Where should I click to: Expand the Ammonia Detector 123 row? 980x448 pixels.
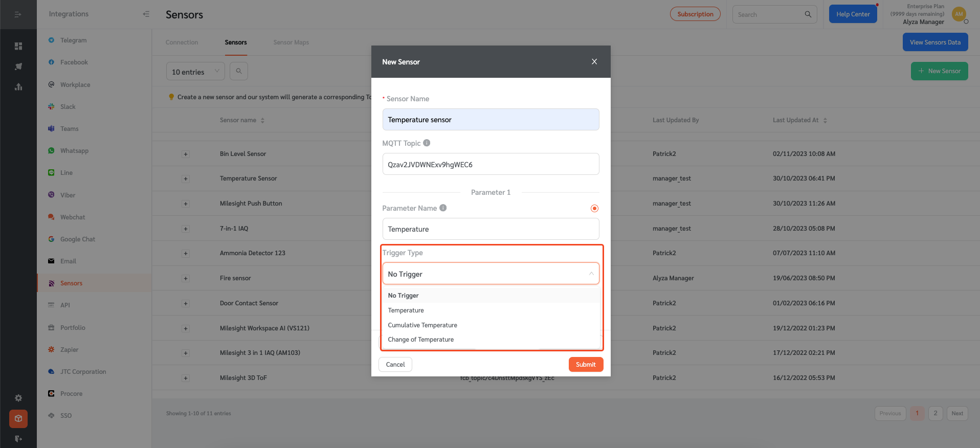click(186, 253)
